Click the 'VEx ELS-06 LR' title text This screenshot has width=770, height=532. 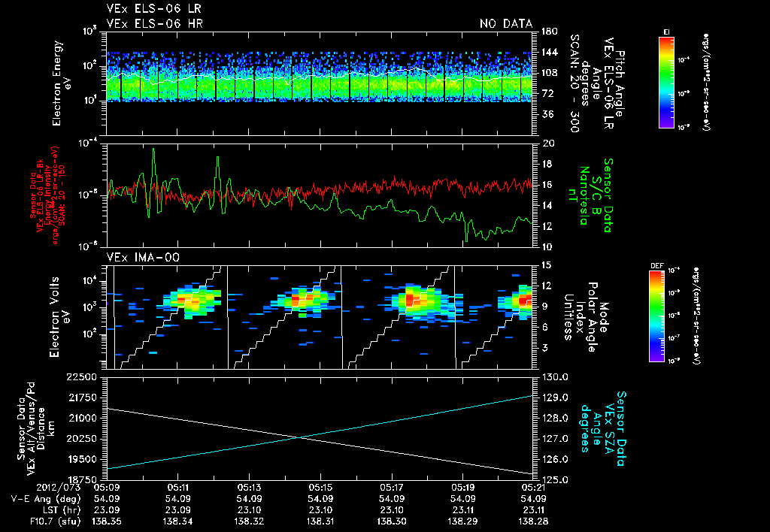tap(153, 8)
